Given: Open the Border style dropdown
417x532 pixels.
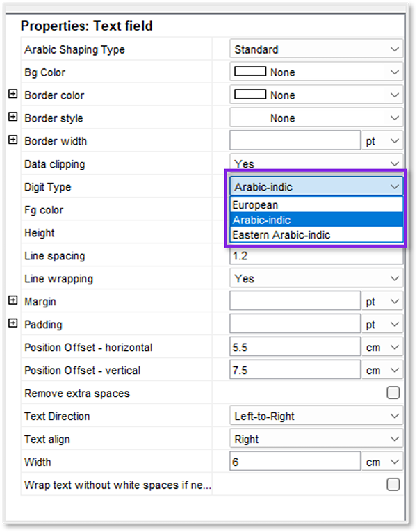Looking at the screenshot, I should pyautogui.click(x=316, y=118).
